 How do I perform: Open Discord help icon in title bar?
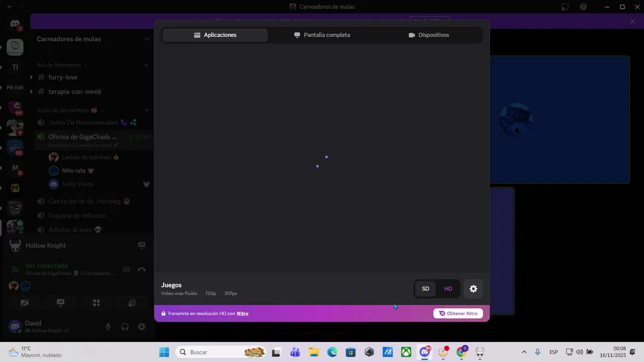[x=583, y=7]
